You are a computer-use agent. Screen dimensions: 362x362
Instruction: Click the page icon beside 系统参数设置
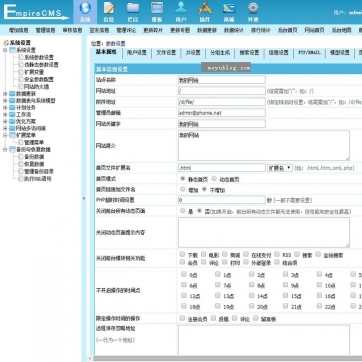(21, 57)
